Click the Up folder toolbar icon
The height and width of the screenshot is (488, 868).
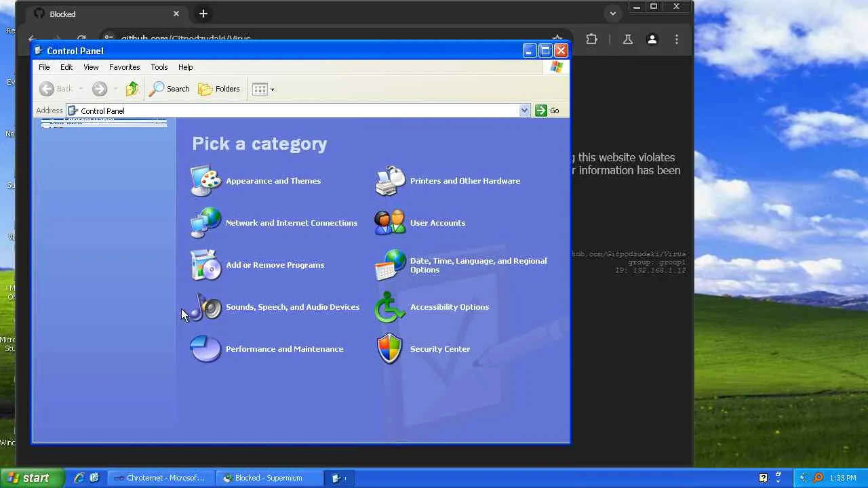(x=132, y=89)
